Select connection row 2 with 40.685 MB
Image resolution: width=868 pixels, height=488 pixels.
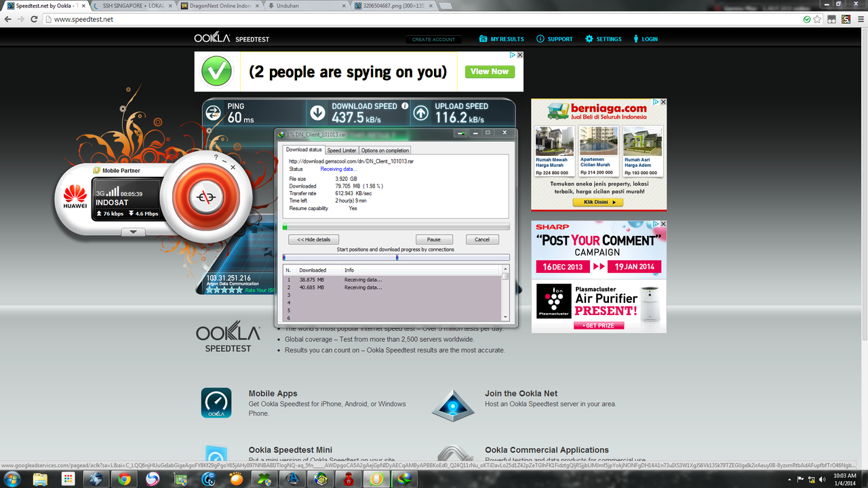tap(392, 287)
